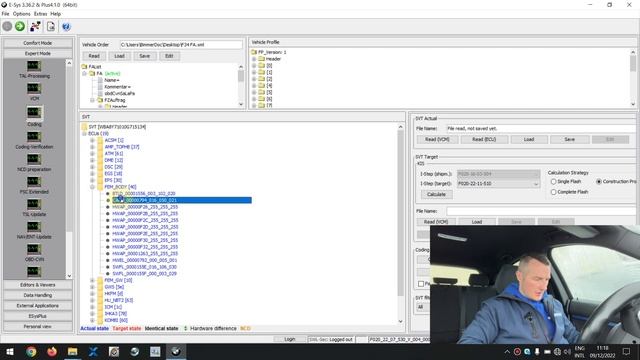This screenshot has width=640, height=360.
Task: Click the Vehicle Profile vertical scrollbar
Action: tap(633, 64)
